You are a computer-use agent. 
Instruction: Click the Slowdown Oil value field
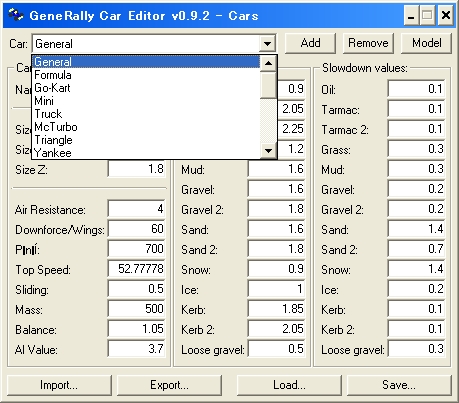coord(417,89)
